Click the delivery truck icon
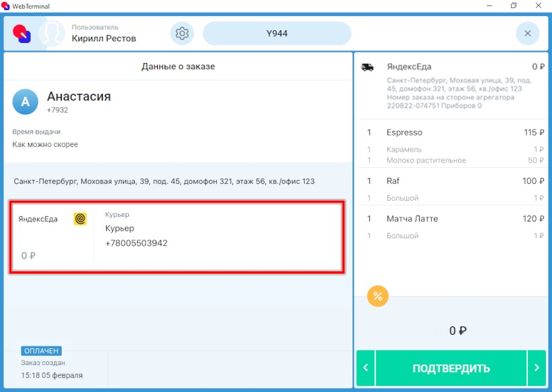 [x=367, y=67]
